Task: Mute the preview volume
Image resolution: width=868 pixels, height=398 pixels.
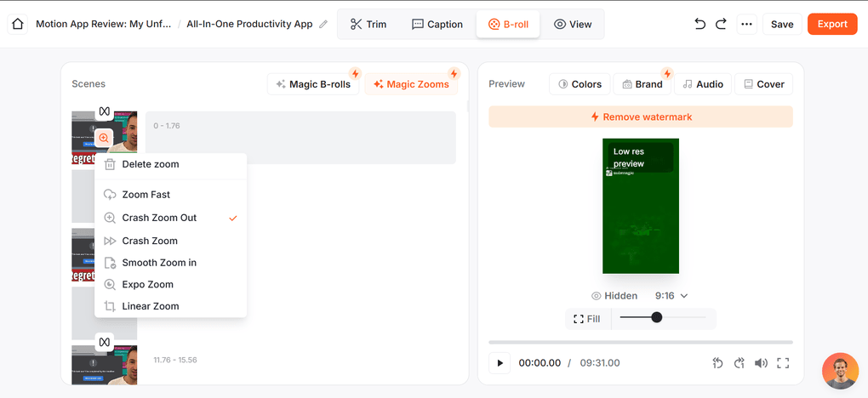Action: [761, 363]
